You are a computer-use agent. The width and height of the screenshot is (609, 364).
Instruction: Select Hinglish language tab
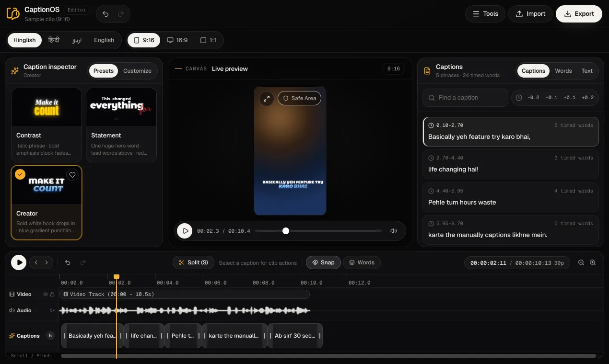(24, 40)
